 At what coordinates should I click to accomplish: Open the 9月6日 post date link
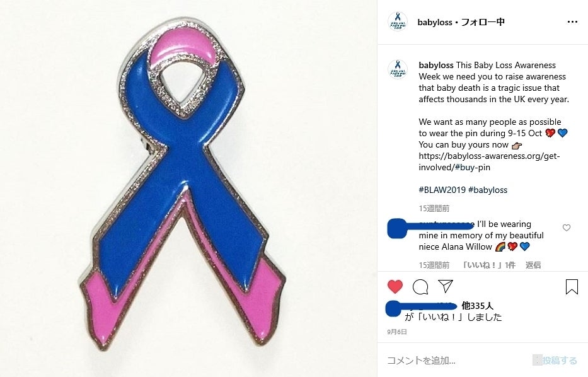click(397, 332)
